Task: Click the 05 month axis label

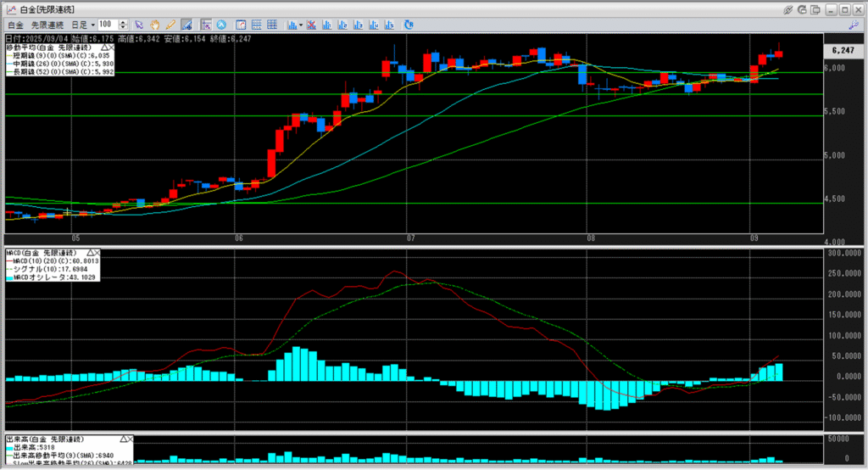Action: tap(75, 238)
